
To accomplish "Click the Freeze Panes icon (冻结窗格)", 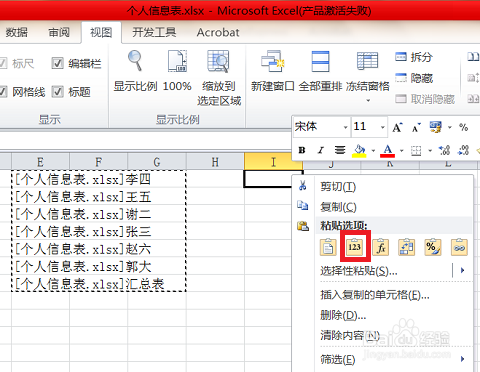I will (x=367, y=61).
